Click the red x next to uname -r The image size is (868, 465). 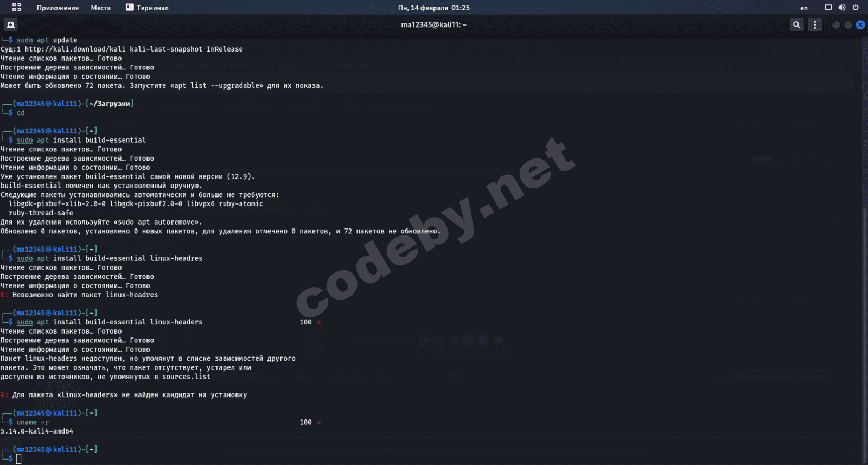318,422
